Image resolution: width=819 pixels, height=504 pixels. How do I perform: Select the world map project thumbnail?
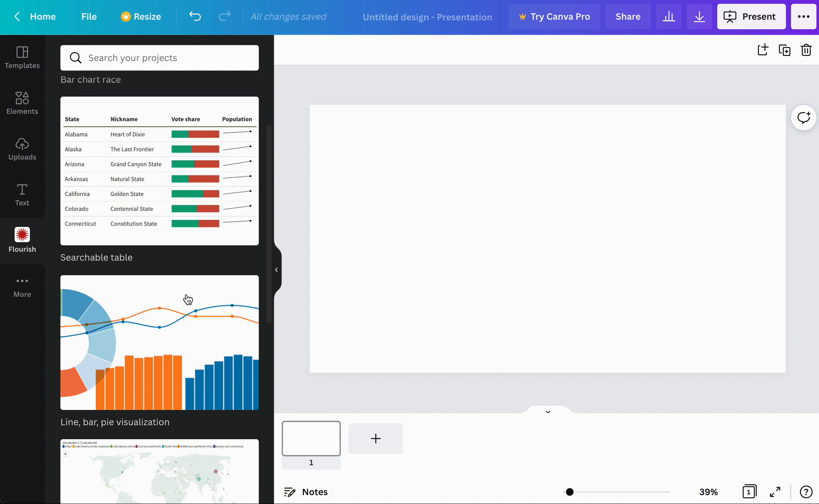click(159, 471)
